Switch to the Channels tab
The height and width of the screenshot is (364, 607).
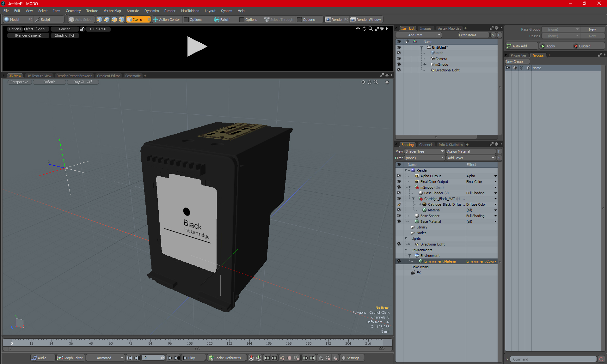tap(426, 145)
